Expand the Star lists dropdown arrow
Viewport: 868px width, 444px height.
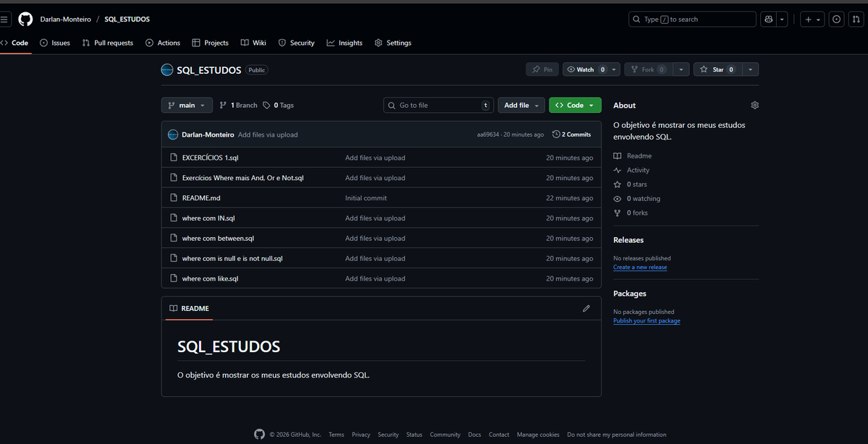(x=750, y=69)
